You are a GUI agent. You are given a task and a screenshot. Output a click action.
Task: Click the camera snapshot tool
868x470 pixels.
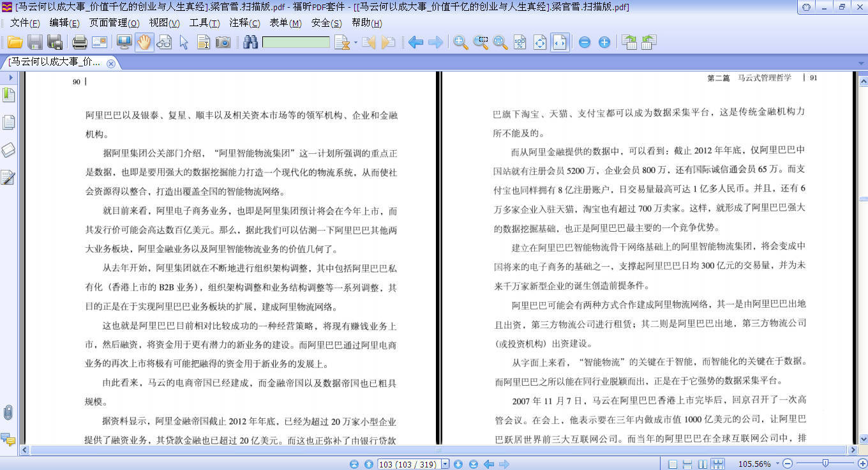(x=223, y=42)
